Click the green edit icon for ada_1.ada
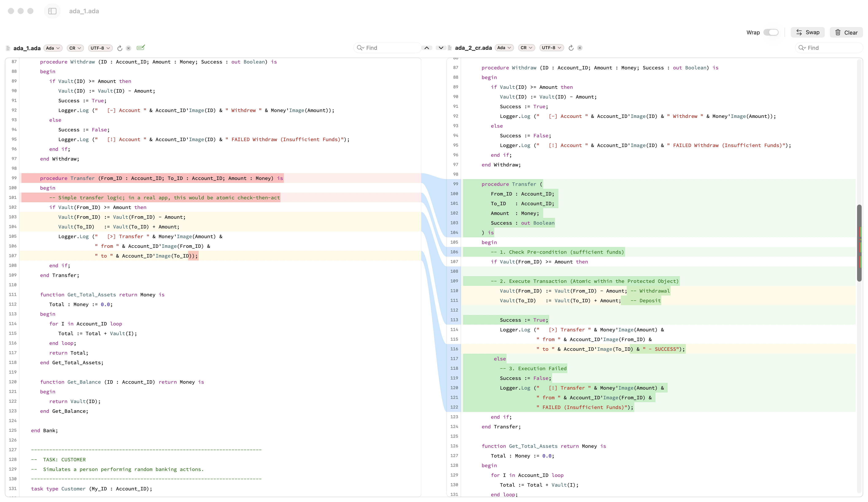 (x=140, y=47)
